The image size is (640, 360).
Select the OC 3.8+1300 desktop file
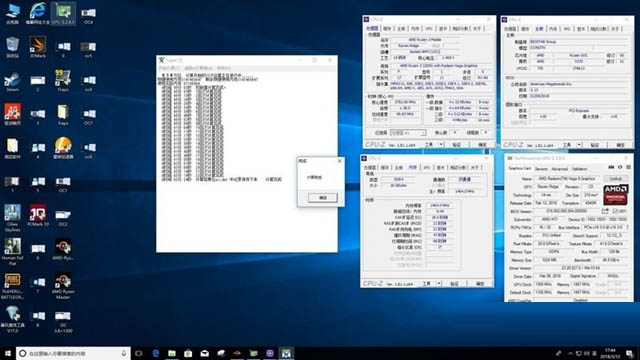tap(63, 322)
